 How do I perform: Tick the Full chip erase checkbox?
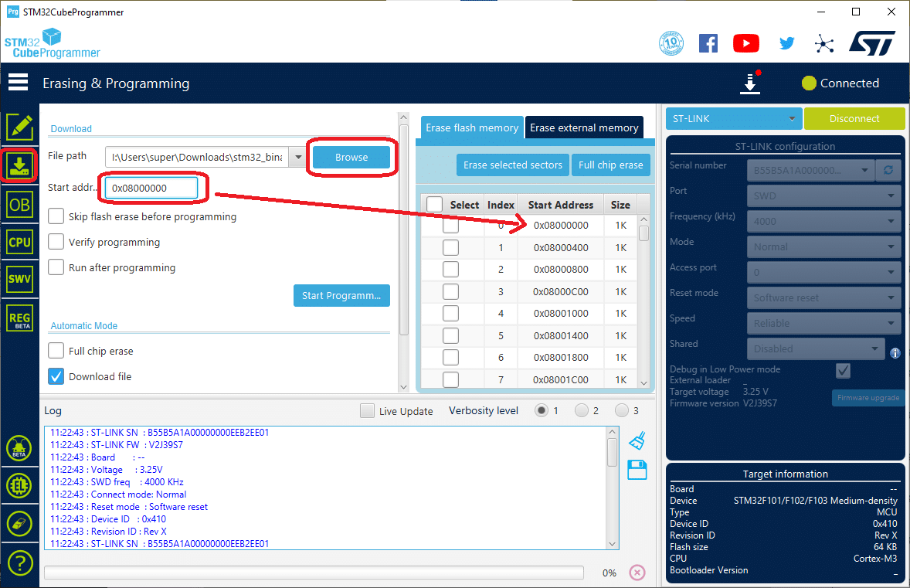coord(56,351)
